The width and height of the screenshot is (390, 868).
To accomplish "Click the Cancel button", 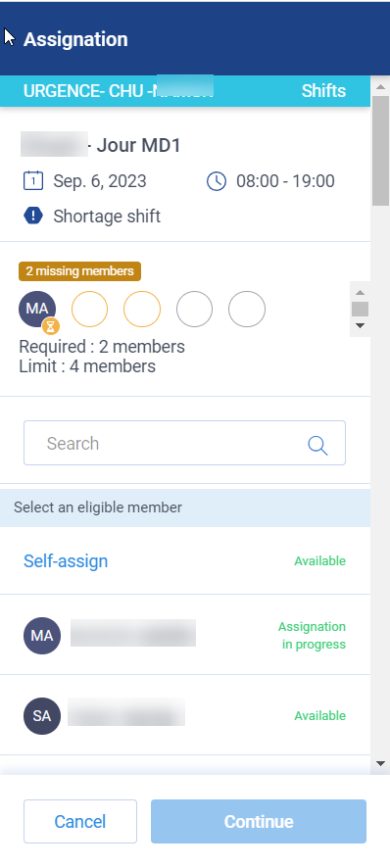I will 80,821.
